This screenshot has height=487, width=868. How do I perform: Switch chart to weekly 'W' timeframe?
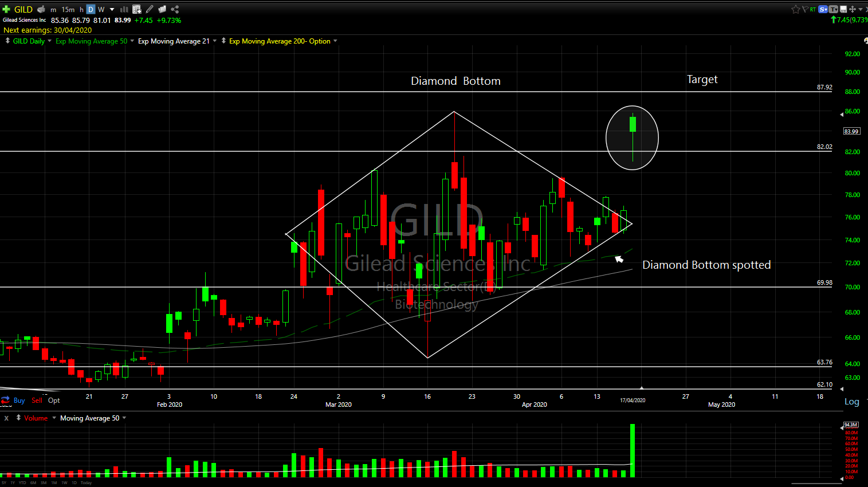[x=101, y=10]
